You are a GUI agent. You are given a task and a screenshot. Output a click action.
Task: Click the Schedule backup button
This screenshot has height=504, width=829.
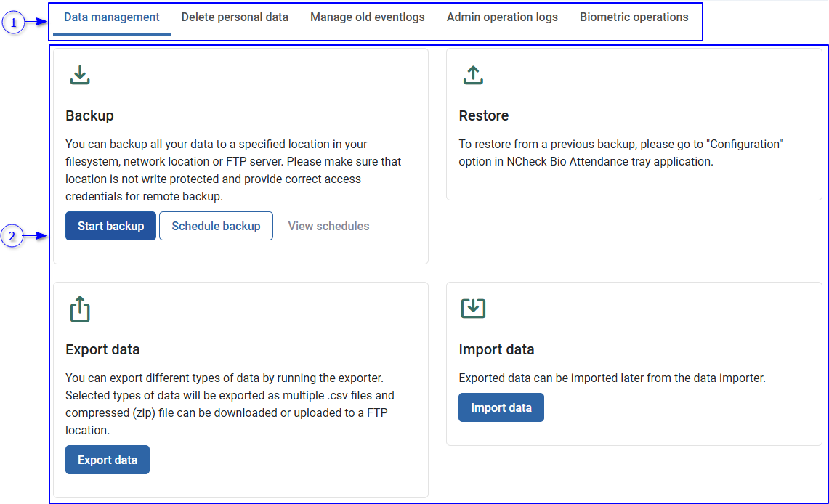pos(216,226)
